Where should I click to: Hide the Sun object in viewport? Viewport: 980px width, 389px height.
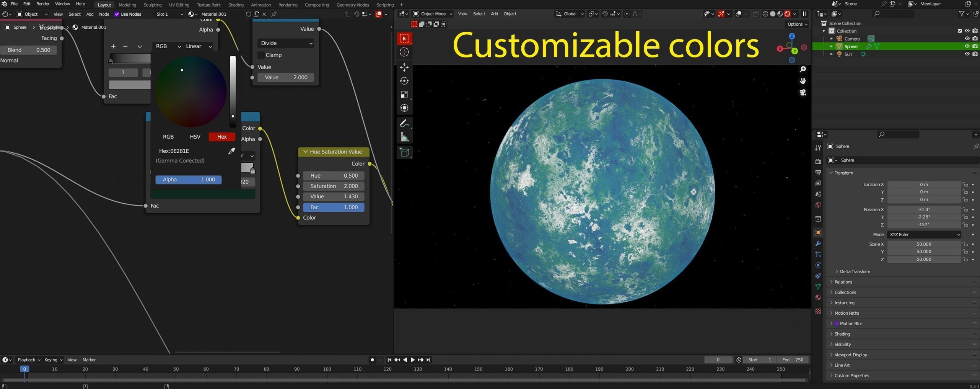tap(967, 54)
